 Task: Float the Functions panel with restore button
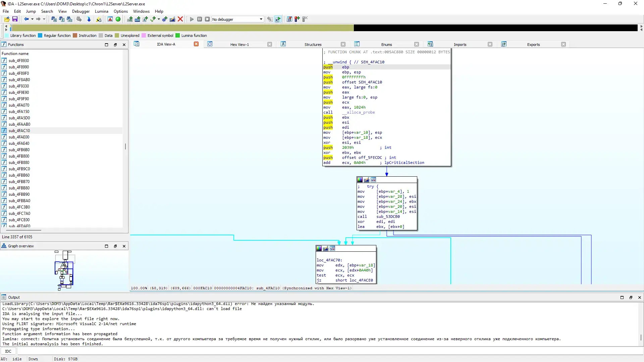[115, 45]
